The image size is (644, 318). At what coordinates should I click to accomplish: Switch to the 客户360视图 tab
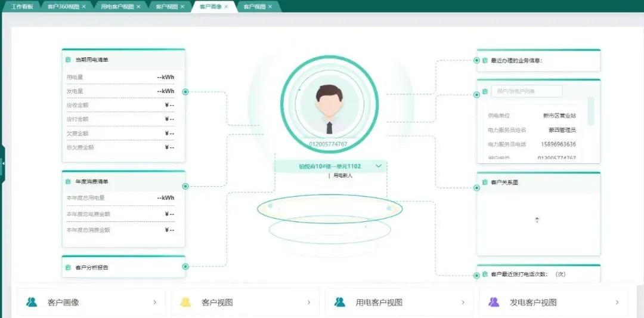click(63, 7)
